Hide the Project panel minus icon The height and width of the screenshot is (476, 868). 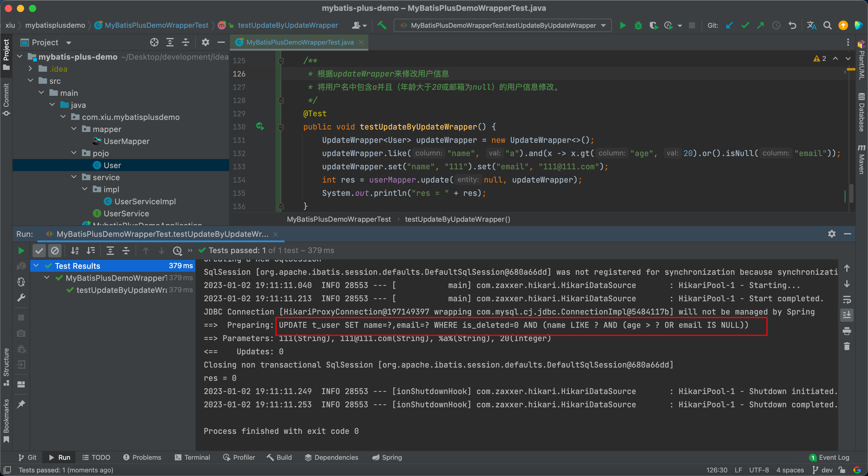click(x=221, y=42)
